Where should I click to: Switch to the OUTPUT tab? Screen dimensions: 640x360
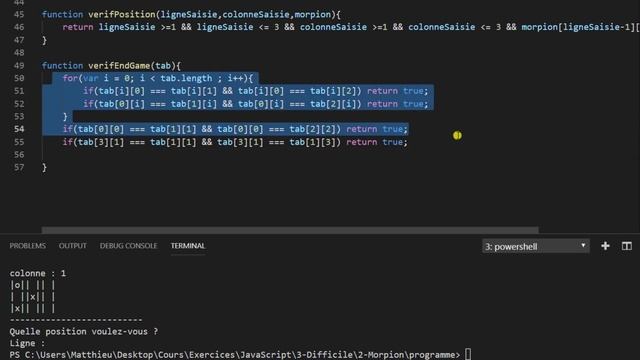73,246
